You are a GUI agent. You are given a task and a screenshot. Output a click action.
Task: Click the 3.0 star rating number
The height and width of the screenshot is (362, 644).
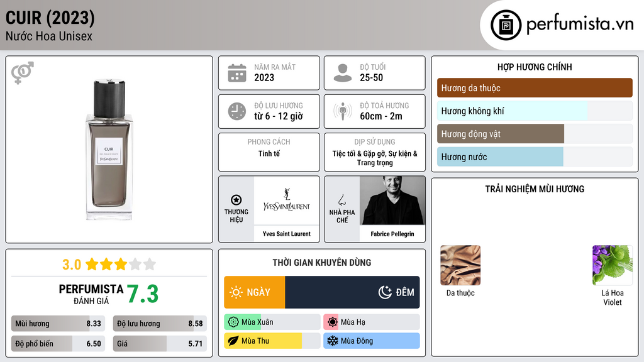(72, 265)
